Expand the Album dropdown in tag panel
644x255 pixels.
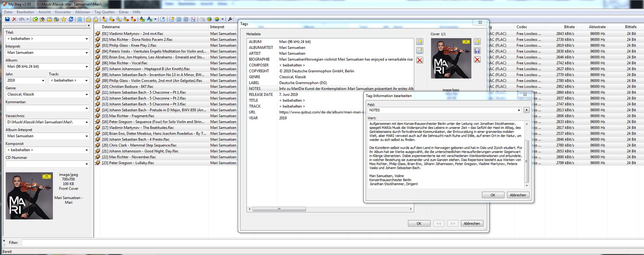(87, 67)
